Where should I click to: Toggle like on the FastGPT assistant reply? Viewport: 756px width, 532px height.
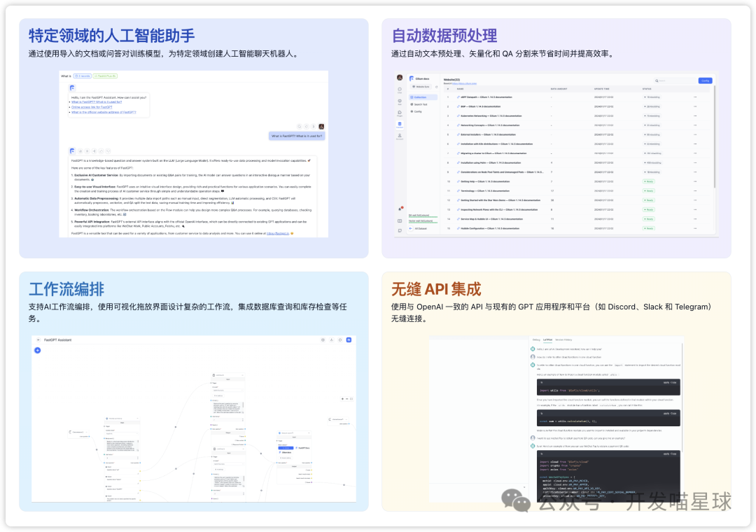click(x=101, y=151)
